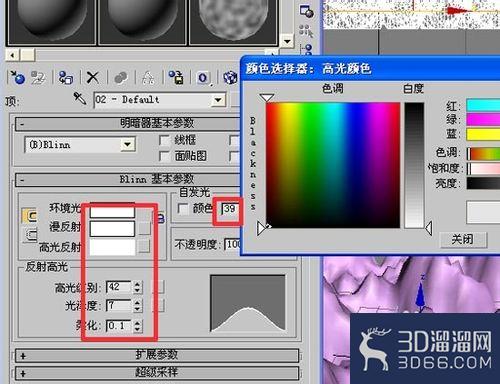Enable the 面贴图 checkbox

click(164, 156)
